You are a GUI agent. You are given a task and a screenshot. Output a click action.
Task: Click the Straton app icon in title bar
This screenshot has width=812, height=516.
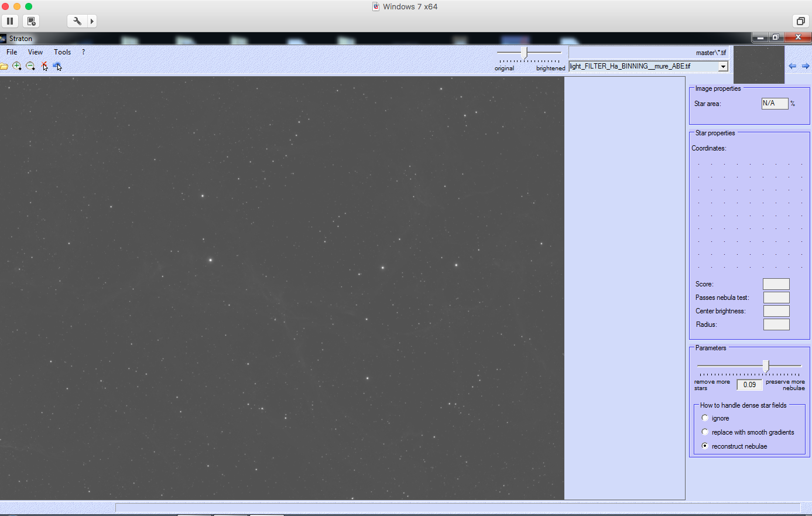click(x=3, y=39)
